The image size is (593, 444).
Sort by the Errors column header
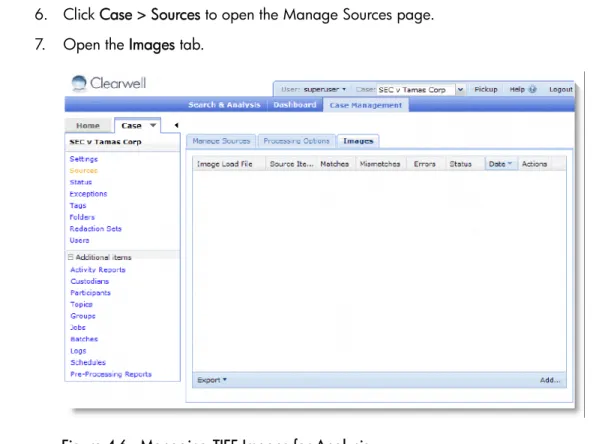click(x=425, y=164)
